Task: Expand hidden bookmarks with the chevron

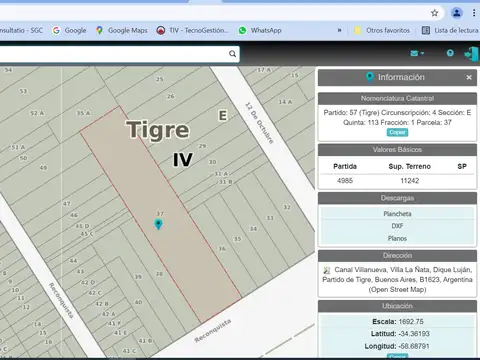Action: [x=339, y=30]
